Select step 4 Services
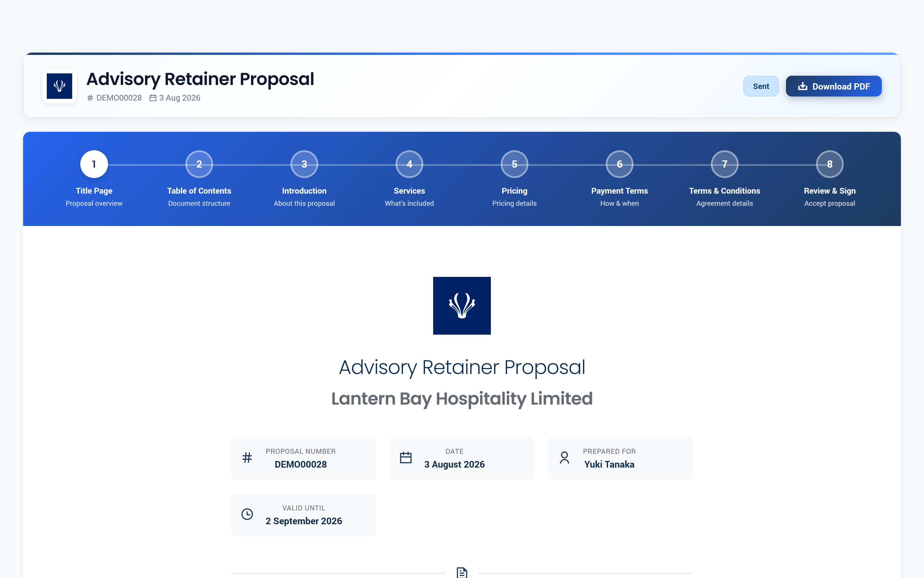This screenshot has width=924, height=578. [x=409, y=164]
